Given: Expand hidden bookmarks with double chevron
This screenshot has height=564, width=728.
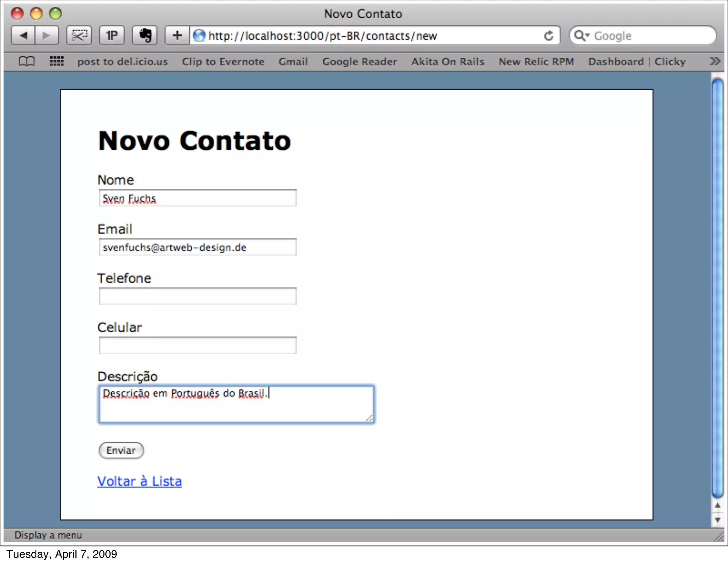Looking at the screenshot, I should 714,61.
